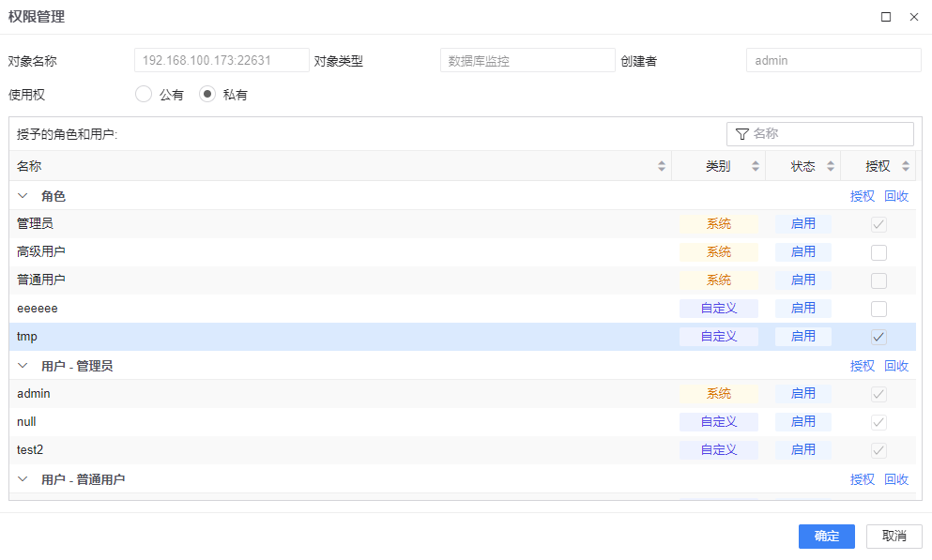Select the admin user name
The width and height of the screenshot is (932, 560).
pyautogui.click(x=33, y=394)
